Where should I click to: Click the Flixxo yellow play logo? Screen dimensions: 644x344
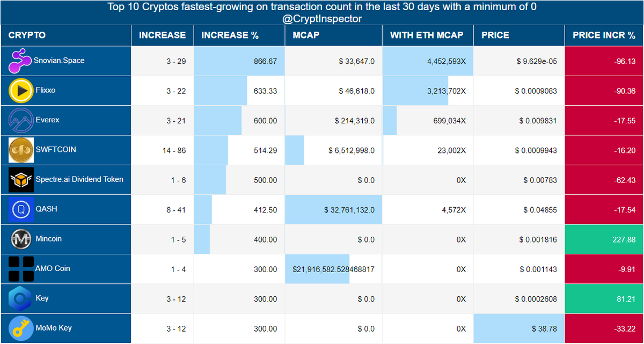point(21,91)
